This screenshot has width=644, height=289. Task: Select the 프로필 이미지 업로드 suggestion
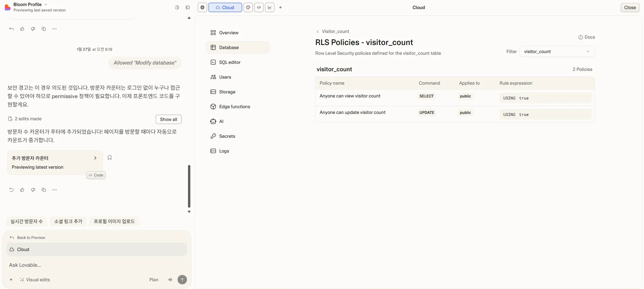coord(114,221)
